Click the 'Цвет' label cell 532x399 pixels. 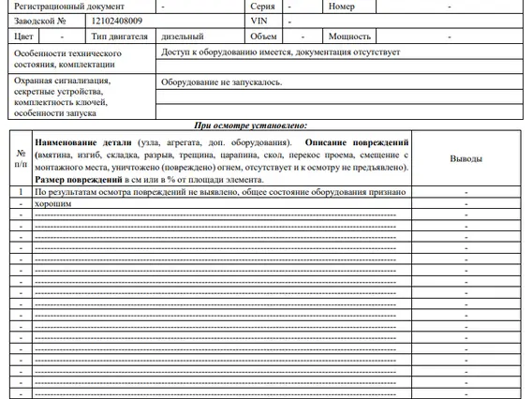(23, 37)
